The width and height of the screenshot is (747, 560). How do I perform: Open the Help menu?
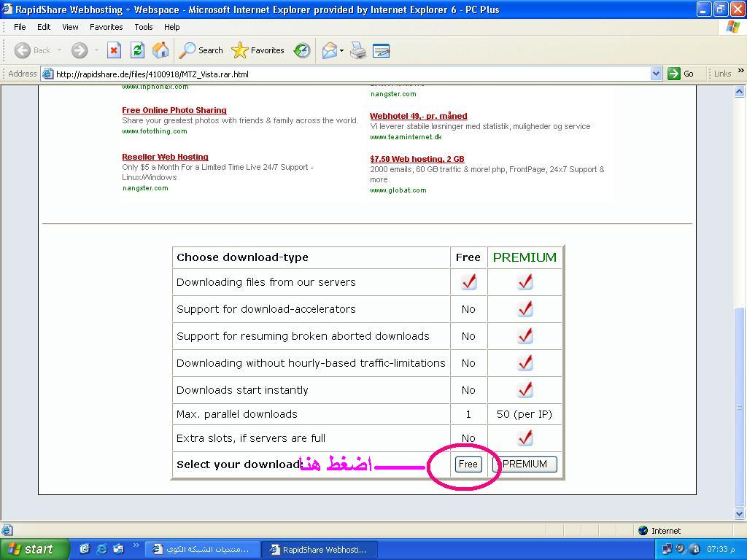(172, 27)
